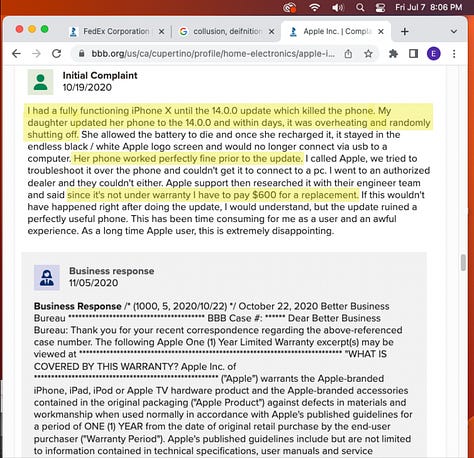Click the Fri Jul 7 8:06 PM clock
Screen dimensions: 474x458
(429, 7)
